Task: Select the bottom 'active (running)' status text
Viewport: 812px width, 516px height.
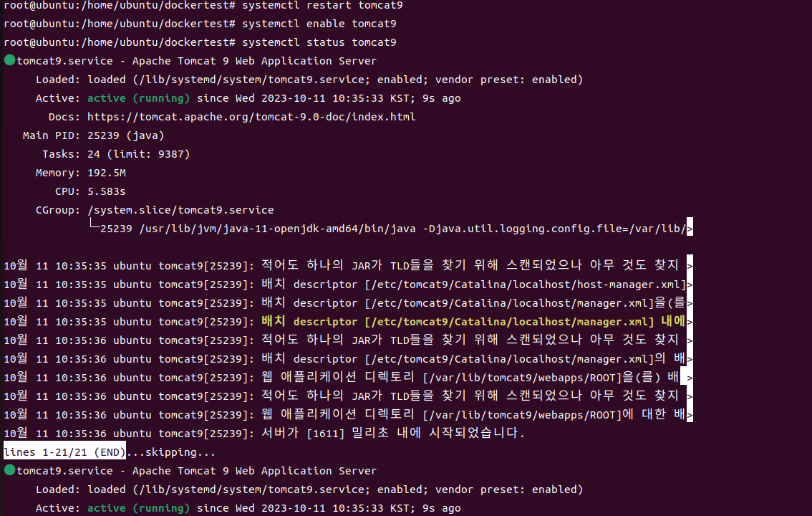Action: click(138, 508)
